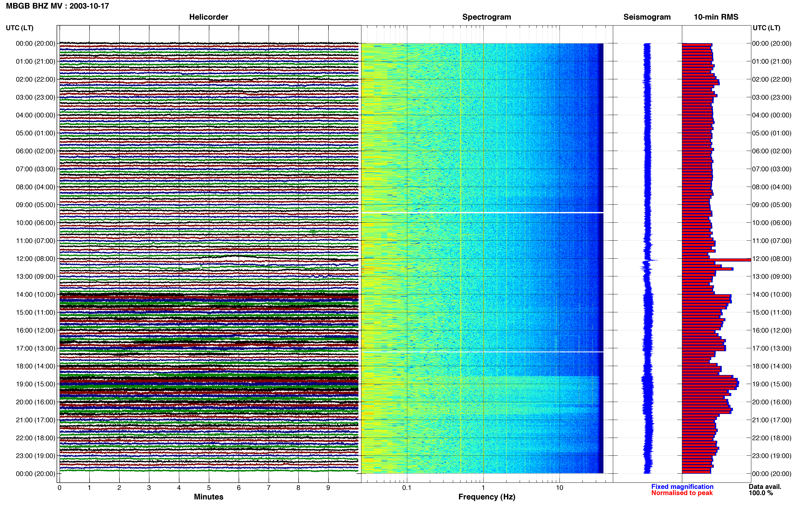Click the 'Fixed magnification' legend text
812x508 pixels.
click(x=682, y=486)
